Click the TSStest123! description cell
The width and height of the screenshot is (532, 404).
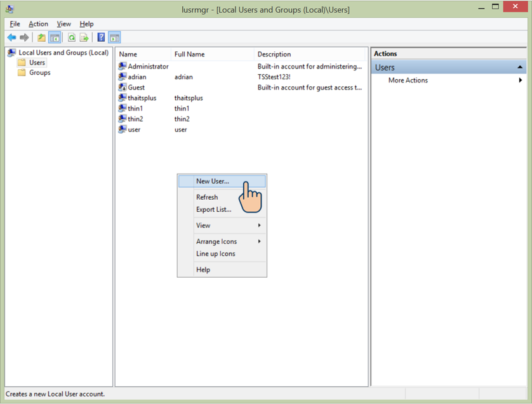274,77
